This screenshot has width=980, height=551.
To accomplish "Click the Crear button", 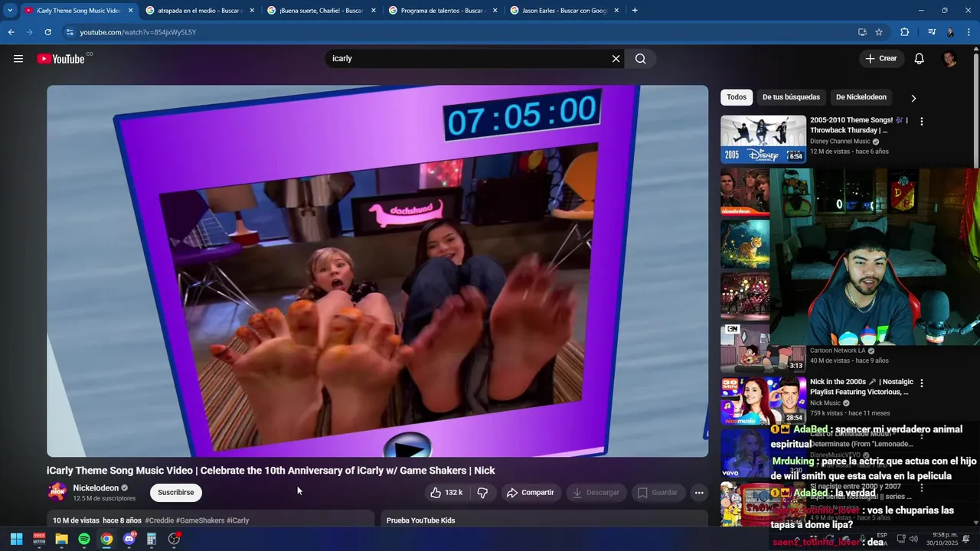I will [x=880, y=59].
